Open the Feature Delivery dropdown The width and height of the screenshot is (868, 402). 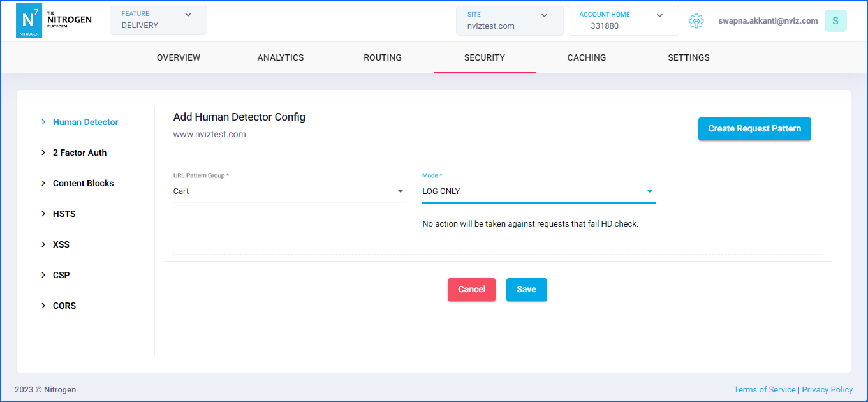click(158, 20)
